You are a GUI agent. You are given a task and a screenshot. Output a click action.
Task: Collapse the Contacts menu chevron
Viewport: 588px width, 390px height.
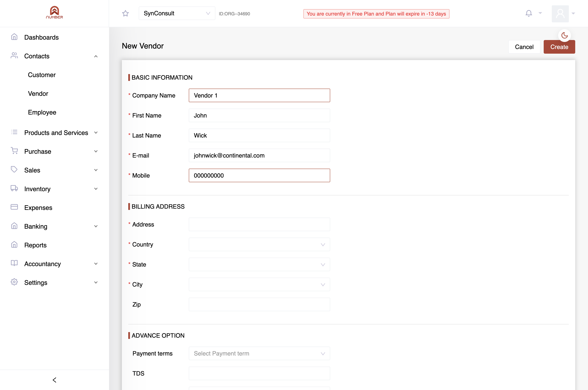pos(96,56)
